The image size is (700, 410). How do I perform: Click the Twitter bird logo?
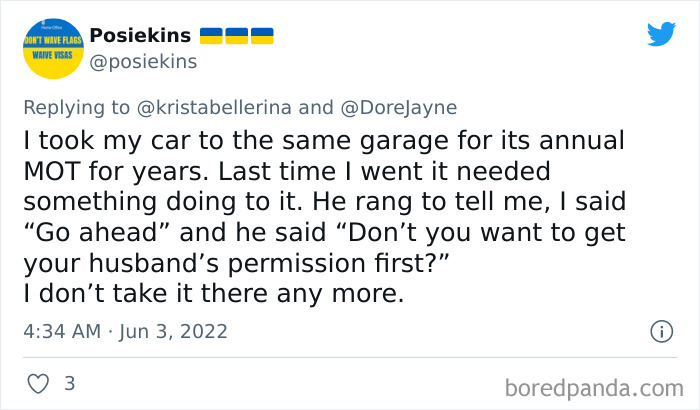(x=661, y=35)
